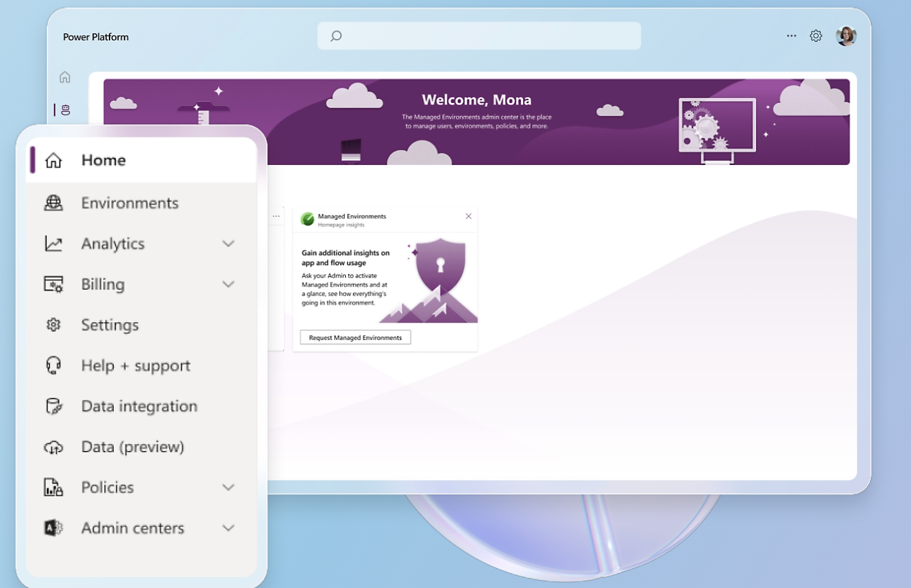Click the Admin centers label text
This screenshot has height=588, width=911.
pyautogui.click(x=133, y=527)
